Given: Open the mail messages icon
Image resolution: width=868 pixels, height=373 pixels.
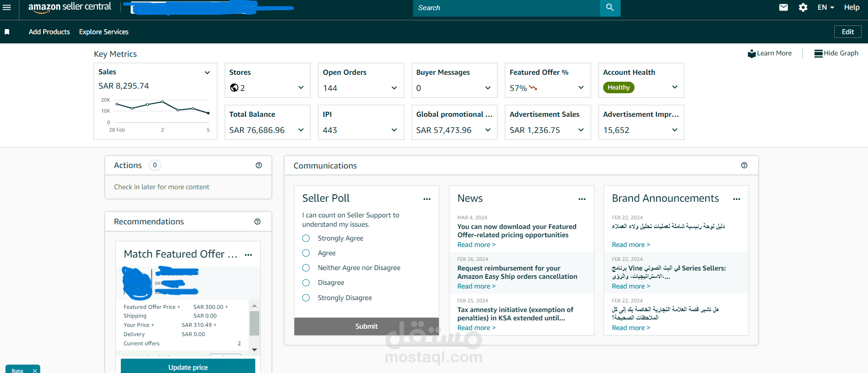Looking at the screenshot, I should (x=784, y=7).
